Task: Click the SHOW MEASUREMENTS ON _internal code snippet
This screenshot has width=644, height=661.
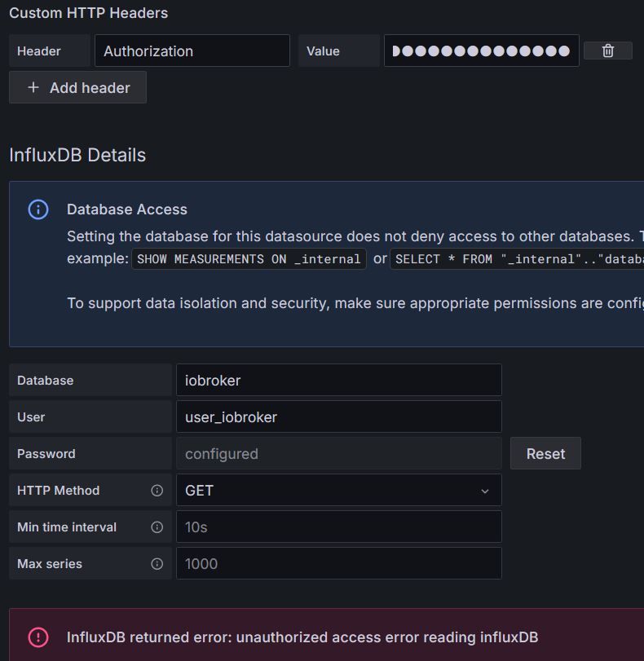Action: 249,259
